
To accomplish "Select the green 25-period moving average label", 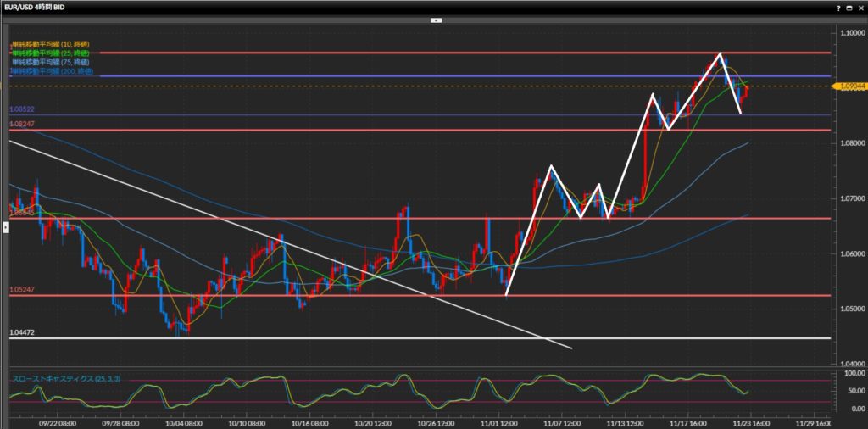I will tap(49, 53).
